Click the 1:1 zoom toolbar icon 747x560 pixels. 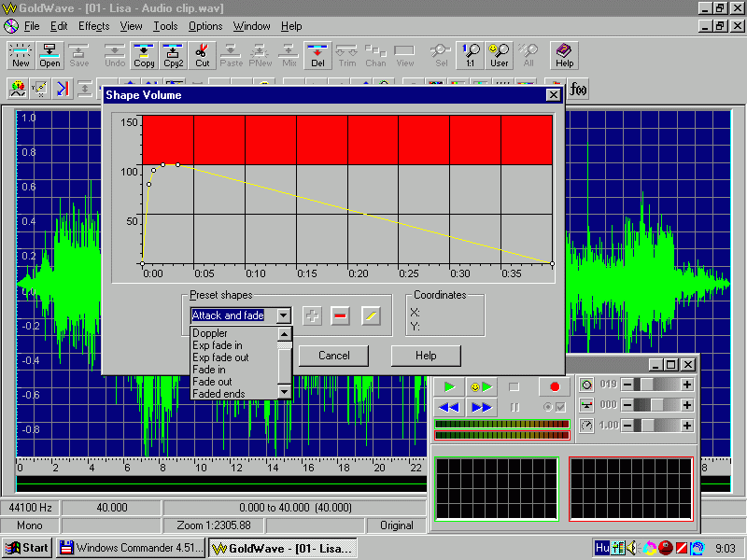point(471,56)
